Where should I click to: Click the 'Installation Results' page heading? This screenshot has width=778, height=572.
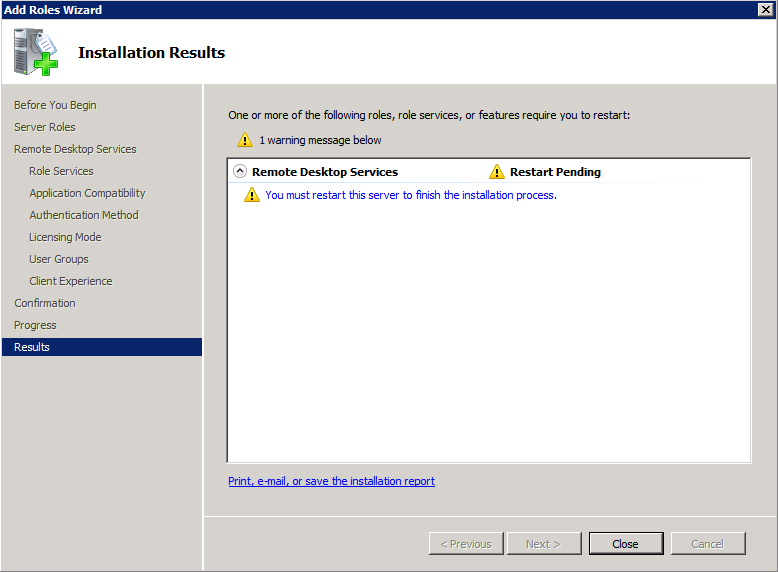click(x=151, y=53)
